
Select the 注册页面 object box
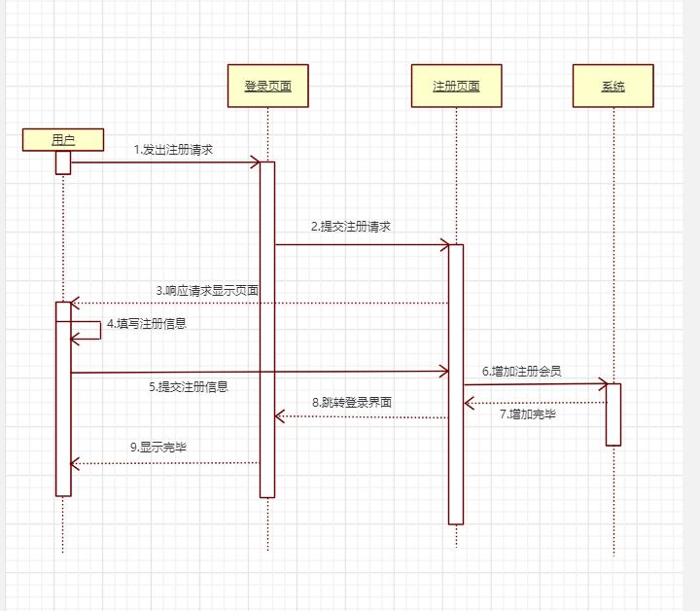point(456,86)
